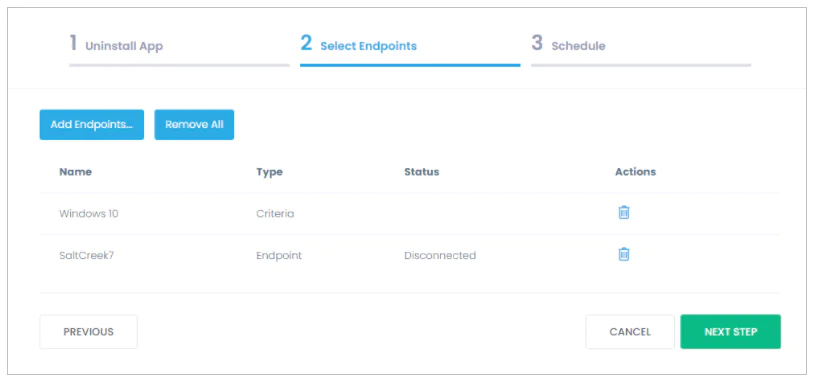
Task: Click the trash icon for SaltCreek7
Action: point(624,254)
